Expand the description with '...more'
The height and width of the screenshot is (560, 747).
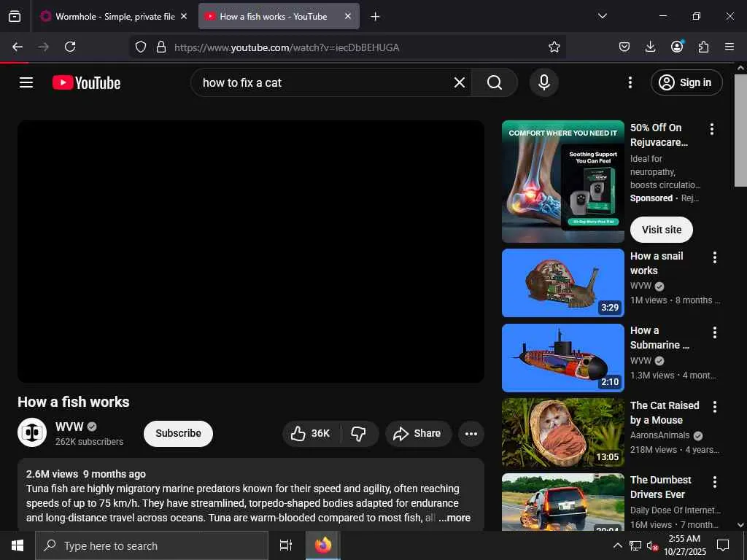(x=454, y=518)
